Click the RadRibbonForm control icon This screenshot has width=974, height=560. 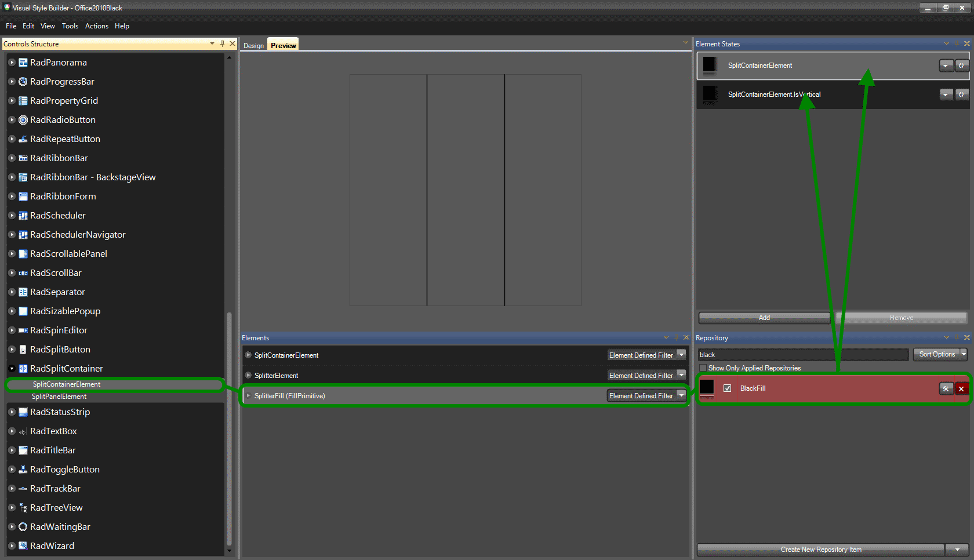click(x=23, y=197)
